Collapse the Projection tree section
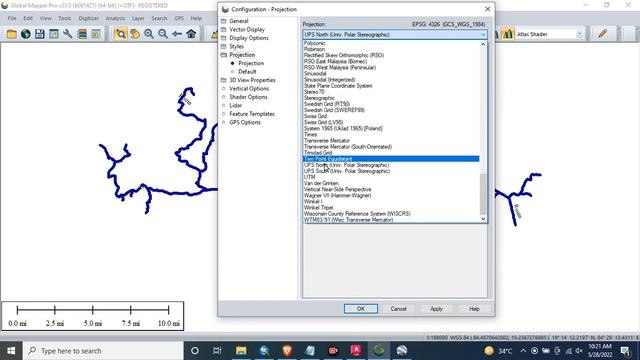The image size is (640, 360). click(x=224, y=55)
